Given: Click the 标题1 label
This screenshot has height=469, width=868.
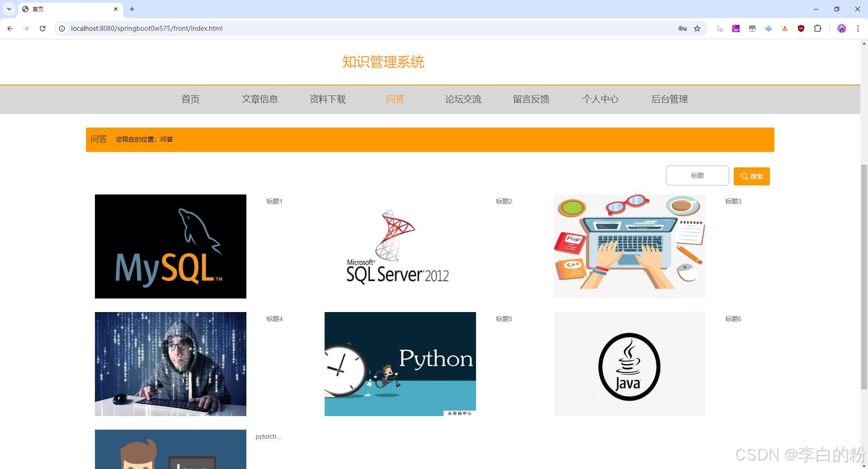Looking at the screenshot, I should [x=274, y=201].
